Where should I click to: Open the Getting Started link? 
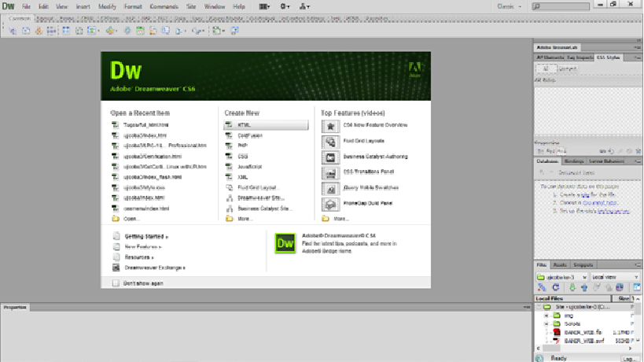[x=146, y=237]
